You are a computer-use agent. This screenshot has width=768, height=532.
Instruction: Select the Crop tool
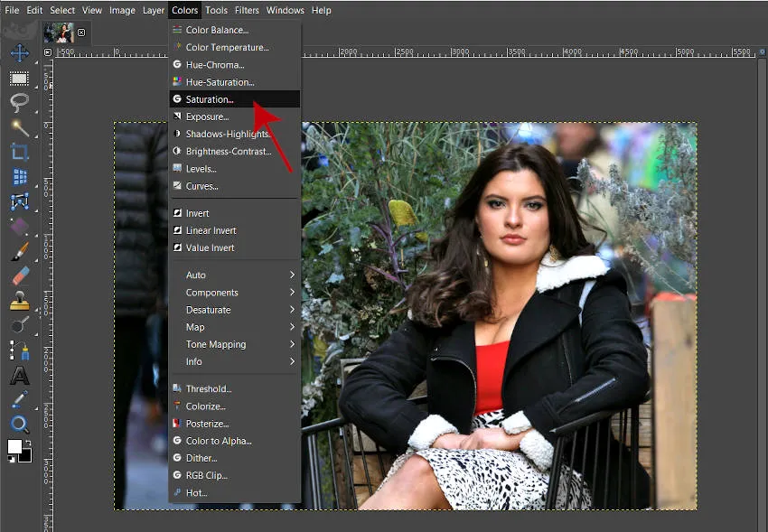click(x=19, y=152)
